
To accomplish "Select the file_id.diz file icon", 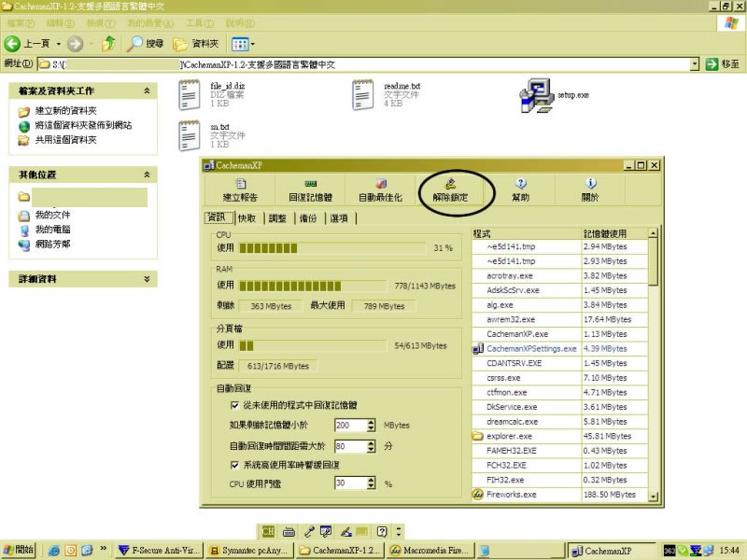I will pos(190,95).
